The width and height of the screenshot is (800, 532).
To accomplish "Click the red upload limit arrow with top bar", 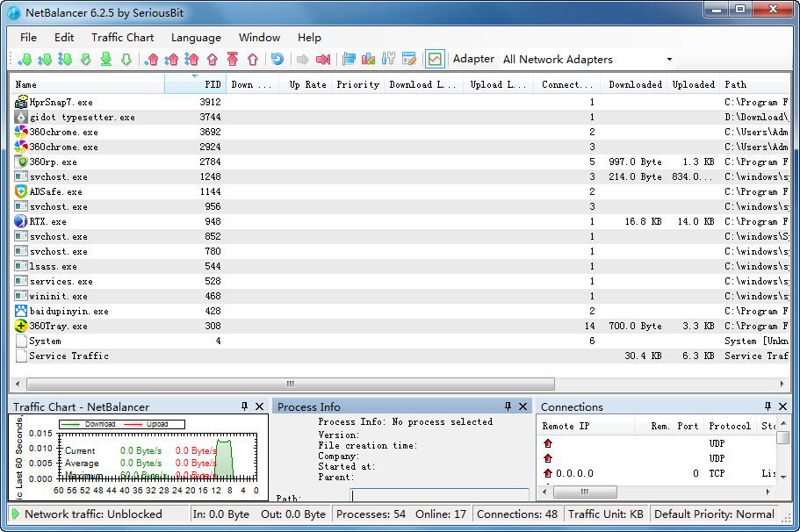I will [233, 60].
